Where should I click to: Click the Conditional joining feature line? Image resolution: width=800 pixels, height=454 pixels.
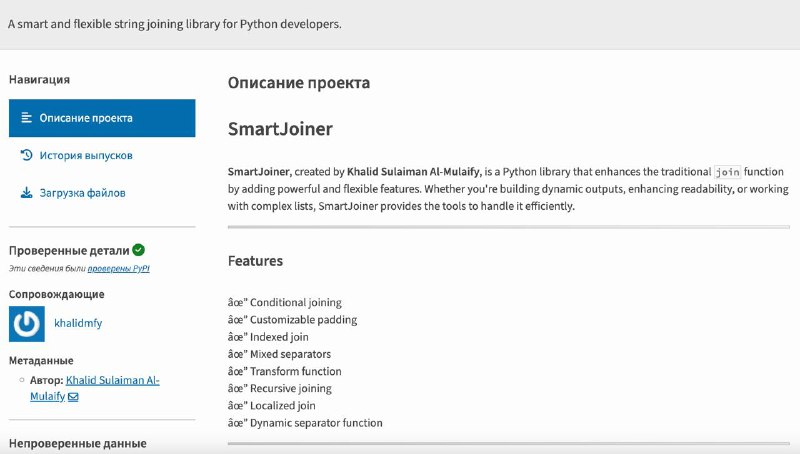285,302
